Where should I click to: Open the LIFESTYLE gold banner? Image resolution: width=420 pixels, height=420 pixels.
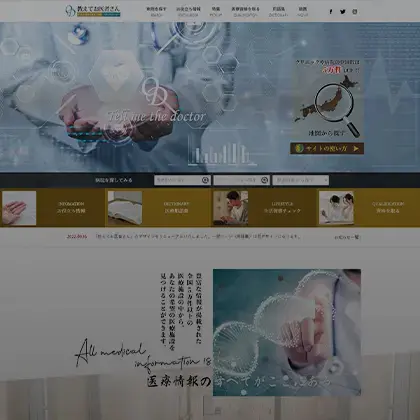[264, 207]
